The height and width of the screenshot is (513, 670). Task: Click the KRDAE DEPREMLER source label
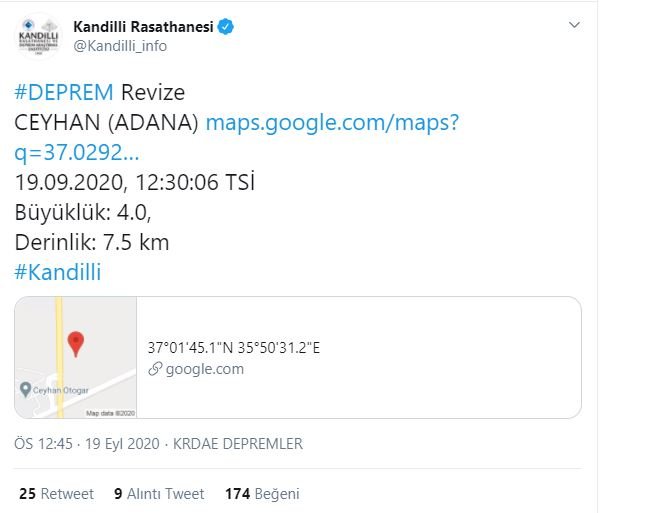pyautogui.click(x=238, y=444)
